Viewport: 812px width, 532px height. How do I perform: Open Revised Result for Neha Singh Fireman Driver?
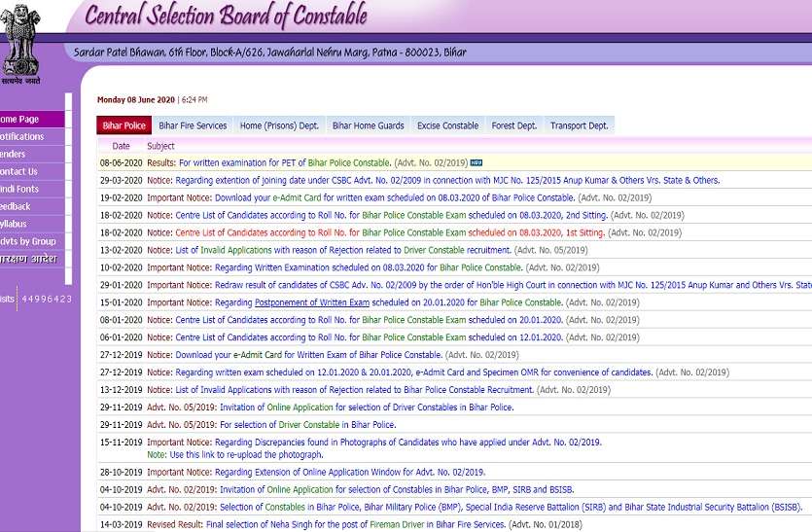(356, 525)
